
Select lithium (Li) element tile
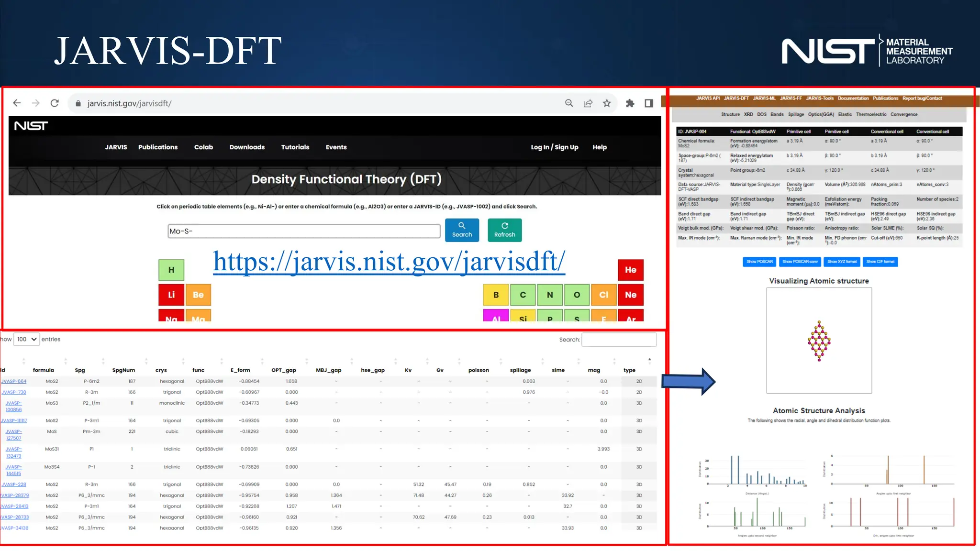tap(171, 295)
